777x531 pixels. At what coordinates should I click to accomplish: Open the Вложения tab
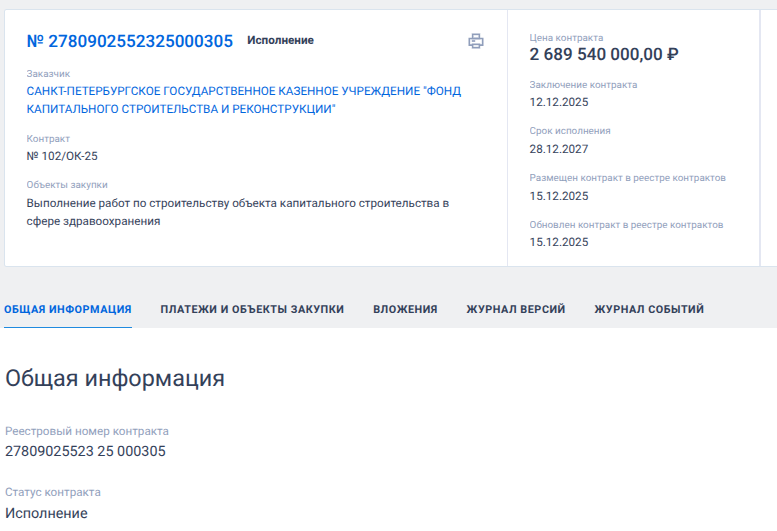pos(405,309)
